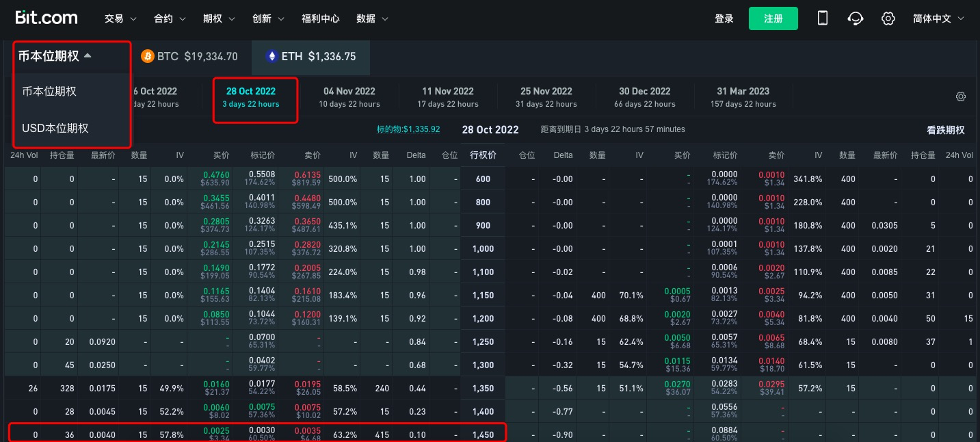Click the customer support headset icon
980x442 pixels.
tap(855, 18)
